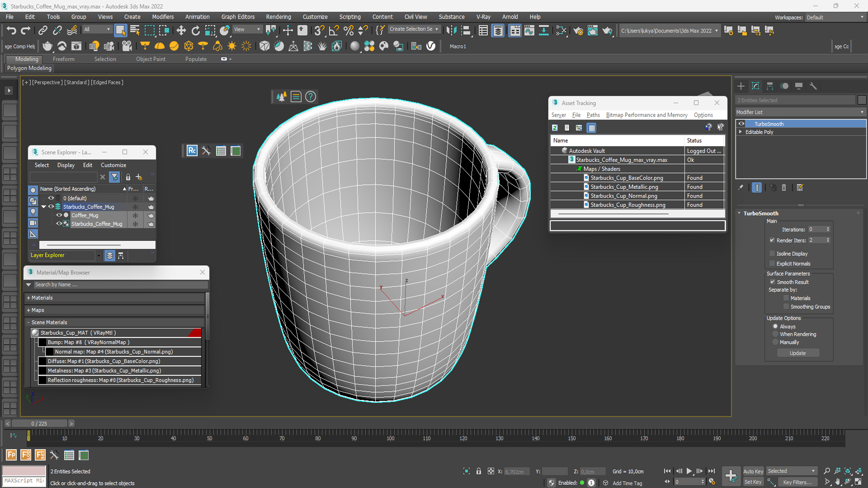Open the Create tab in command panel

[741, 86]
